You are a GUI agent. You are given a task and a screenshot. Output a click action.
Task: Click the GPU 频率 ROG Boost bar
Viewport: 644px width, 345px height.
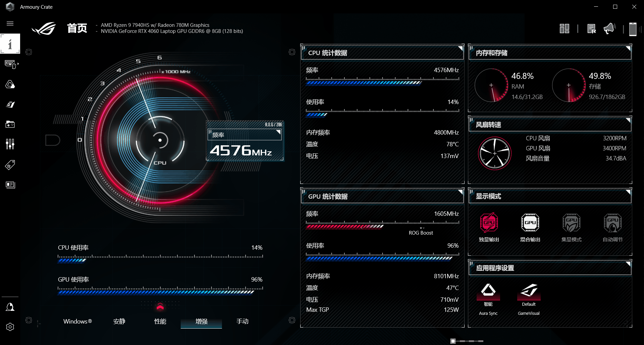[382, 225]
